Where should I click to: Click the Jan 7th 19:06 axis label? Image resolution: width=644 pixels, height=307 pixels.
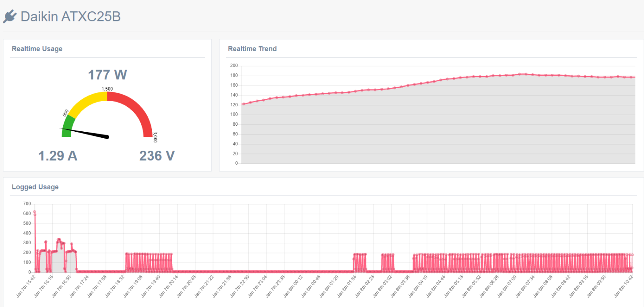point(133,286)
